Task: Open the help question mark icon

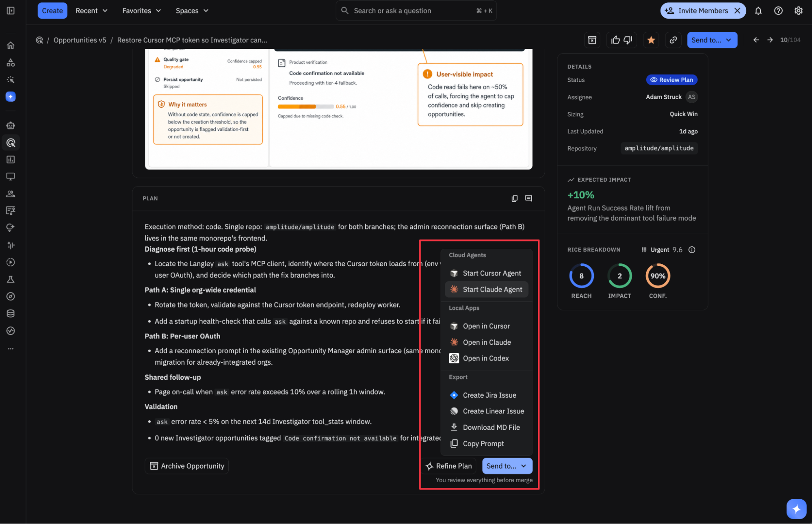Action: click(x=778, y=11)
